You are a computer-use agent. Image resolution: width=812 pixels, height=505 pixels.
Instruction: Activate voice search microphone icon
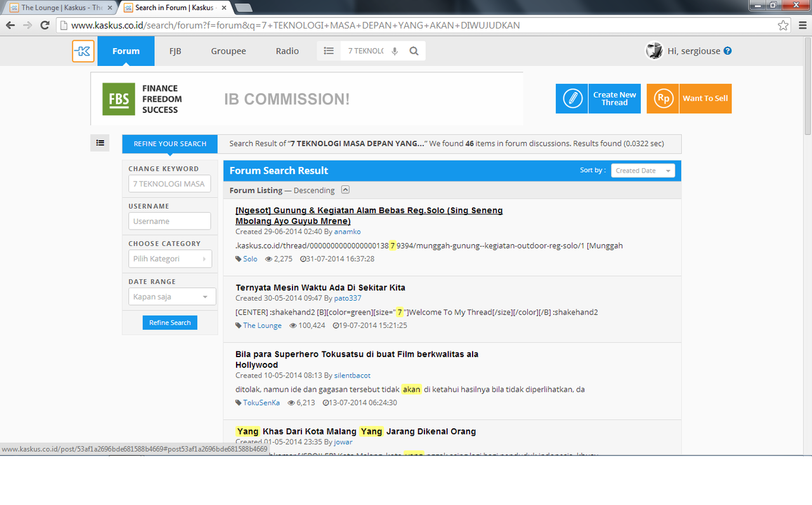(395, 51)
